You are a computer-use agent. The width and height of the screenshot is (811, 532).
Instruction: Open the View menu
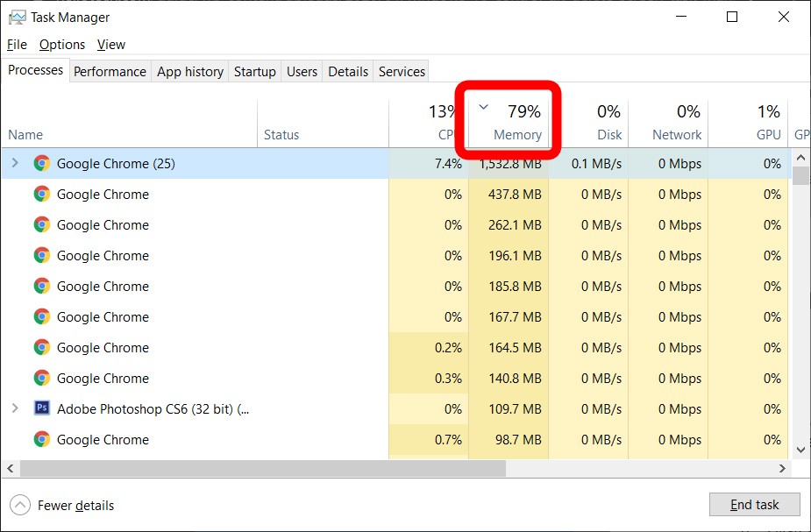tap(111, 45)
